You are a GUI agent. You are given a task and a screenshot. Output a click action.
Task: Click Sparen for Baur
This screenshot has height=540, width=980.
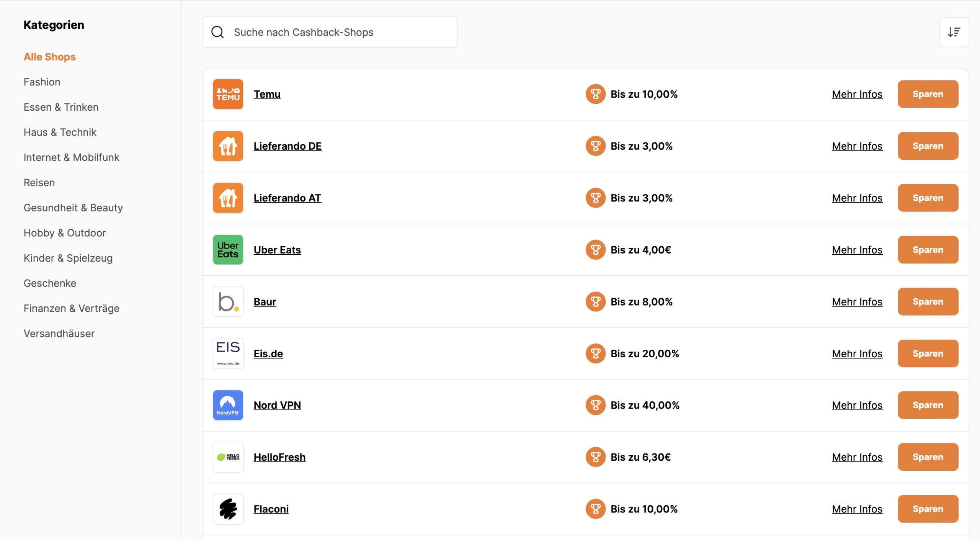pos(928,302)
